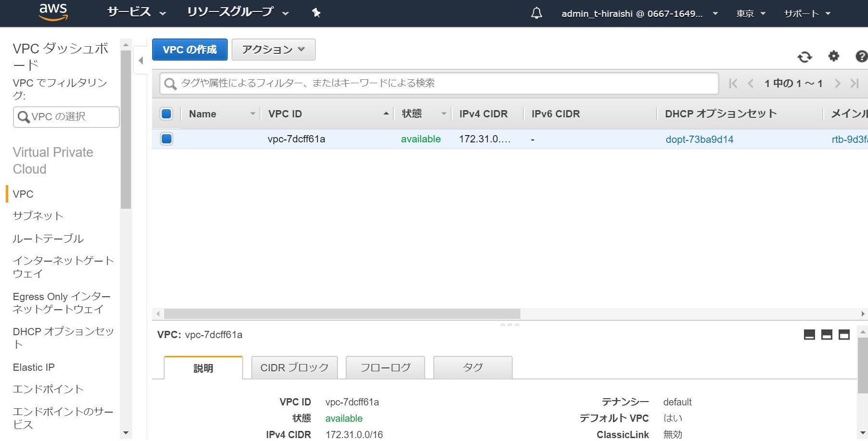Click the search magnifier in VPC filter box
The image size is (868, 441).
click(x=23, y=117)
